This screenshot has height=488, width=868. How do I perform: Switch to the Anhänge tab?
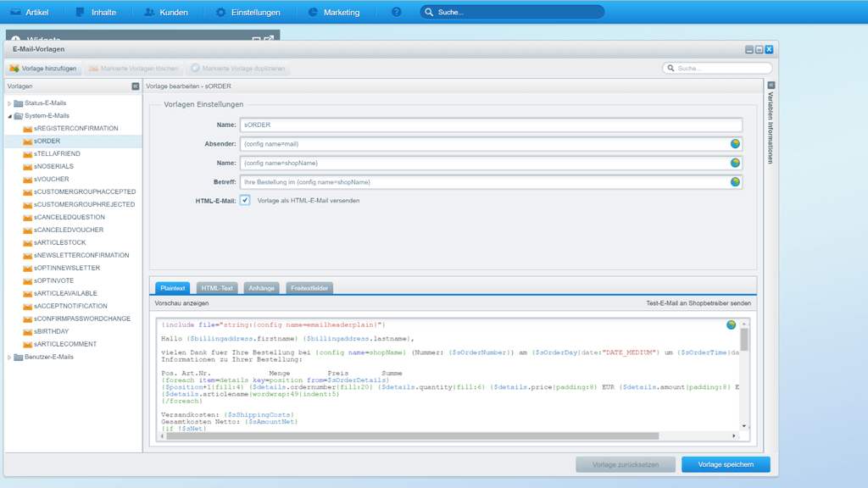(x=261, y=288)
